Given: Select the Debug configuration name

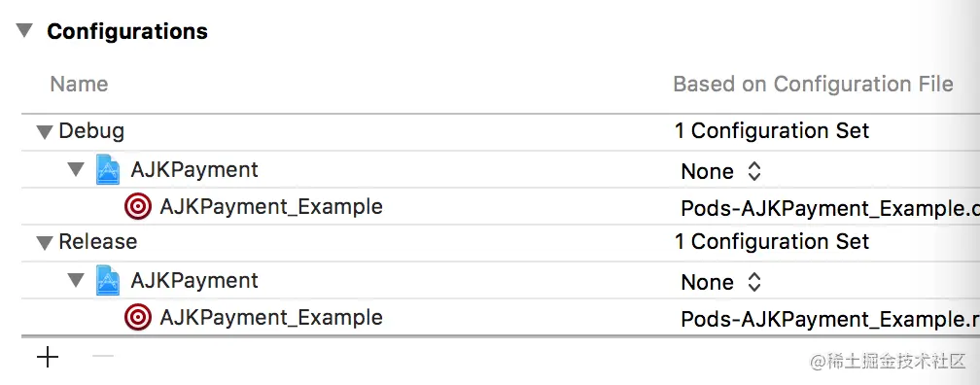Looking at the screenshot, I should coord(91,131).
